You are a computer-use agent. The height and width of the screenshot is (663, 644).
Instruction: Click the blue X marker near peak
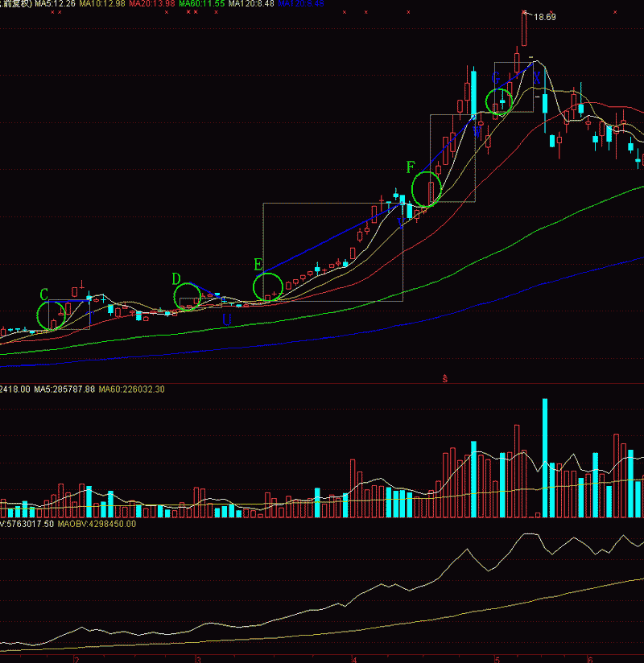537,77
